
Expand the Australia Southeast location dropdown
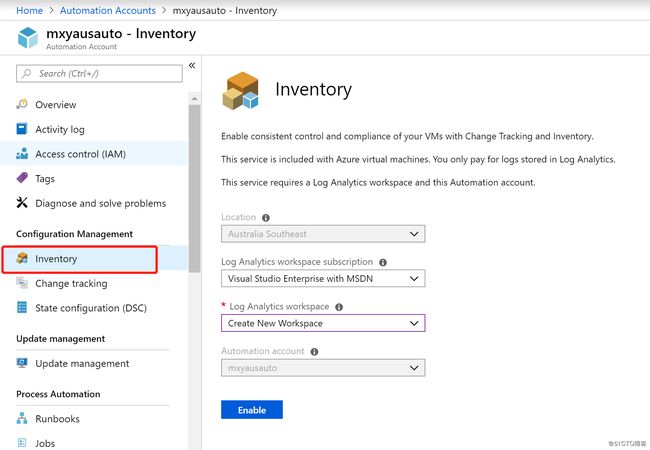pos(323,234)
